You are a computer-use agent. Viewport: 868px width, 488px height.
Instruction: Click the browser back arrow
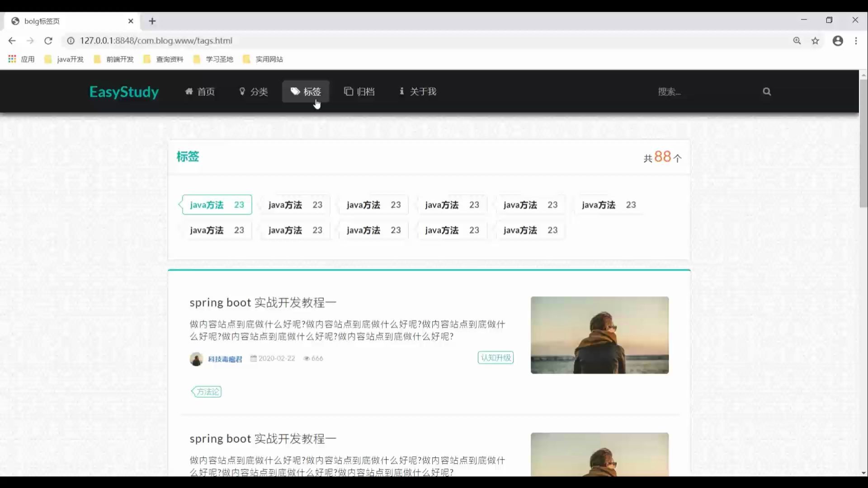12,41
